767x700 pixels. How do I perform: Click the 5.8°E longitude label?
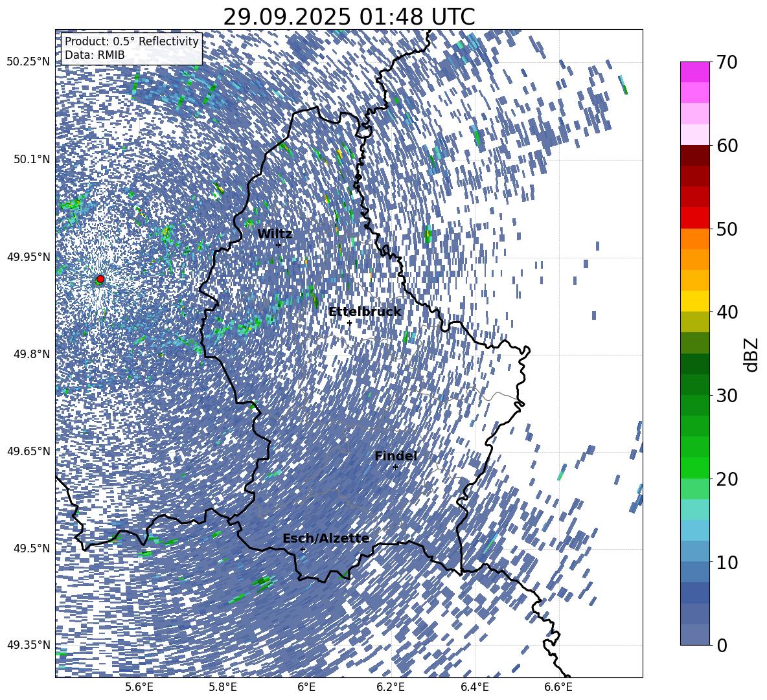(223, 688)
